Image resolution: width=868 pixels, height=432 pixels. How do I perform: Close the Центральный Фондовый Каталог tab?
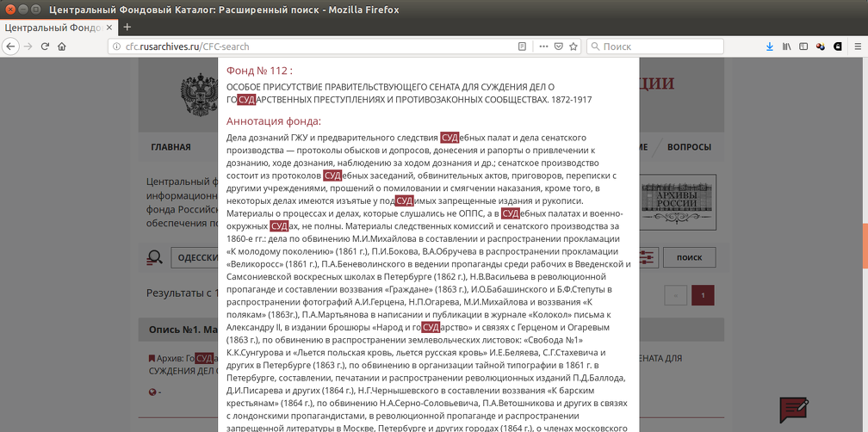click(109, 27)
